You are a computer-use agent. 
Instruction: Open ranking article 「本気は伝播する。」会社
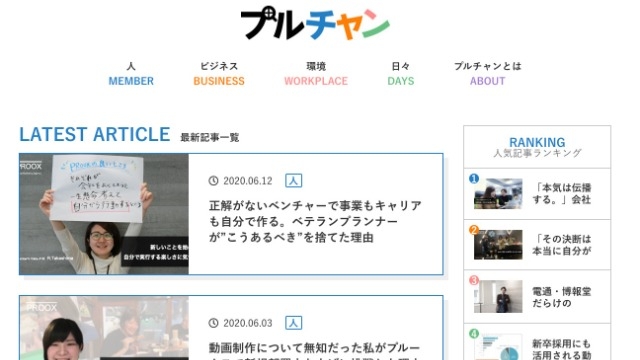click(562, 193)
